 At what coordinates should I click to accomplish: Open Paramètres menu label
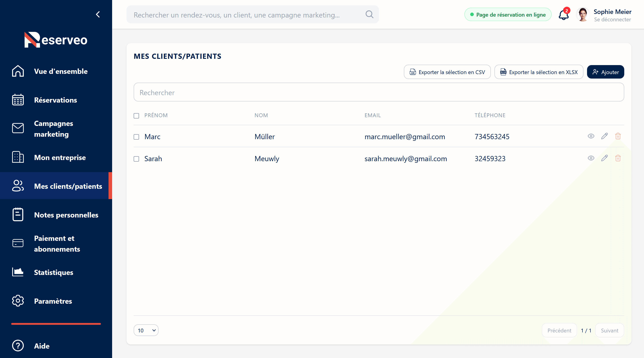pyautogui.click(x=53, y=301)
